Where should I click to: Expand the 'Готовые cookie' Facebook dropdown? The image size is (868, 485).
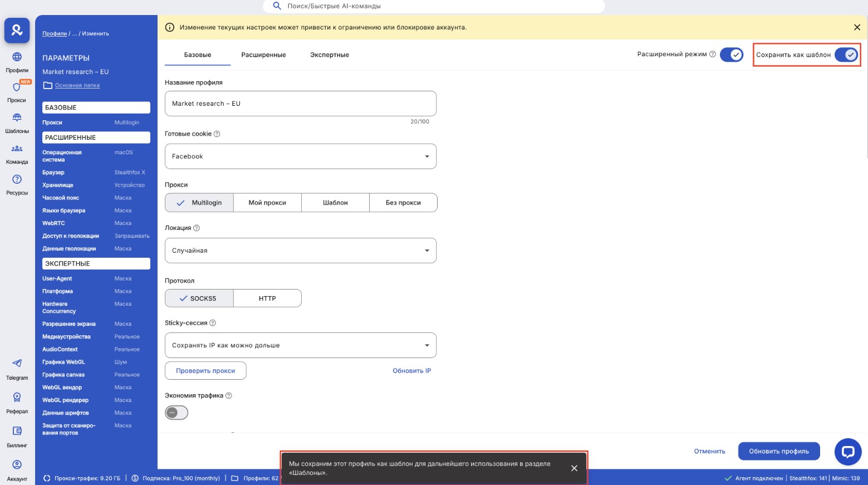click(301, 156)
